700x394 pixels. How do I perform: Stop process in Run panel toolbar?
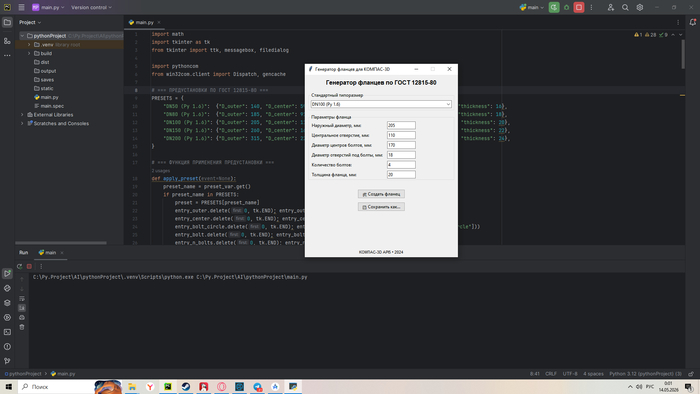click(x=29, y=266)
